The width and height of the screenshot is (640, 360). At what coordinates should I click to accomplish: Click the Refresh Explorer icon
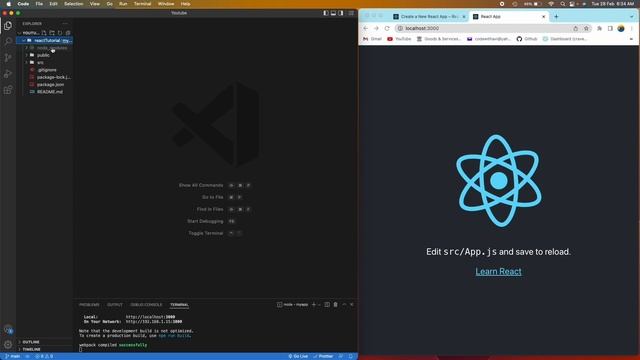point(60,33)
